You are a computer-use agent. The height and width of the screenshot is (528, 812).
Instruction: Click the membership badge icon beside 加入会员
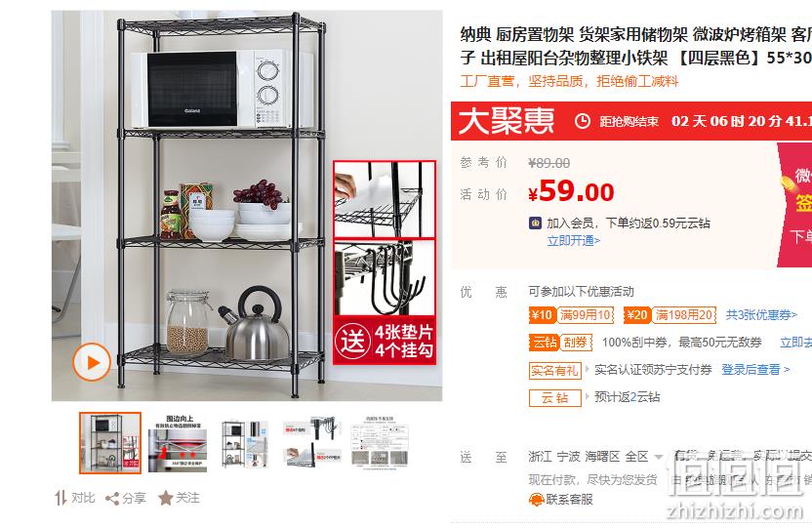(x=535, y=223)
